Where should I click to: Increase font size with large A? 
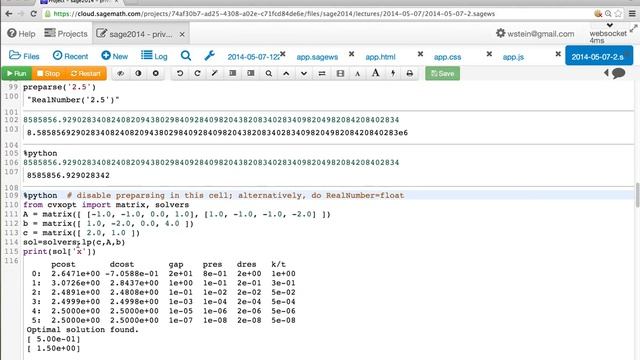[x=376, y=73]
